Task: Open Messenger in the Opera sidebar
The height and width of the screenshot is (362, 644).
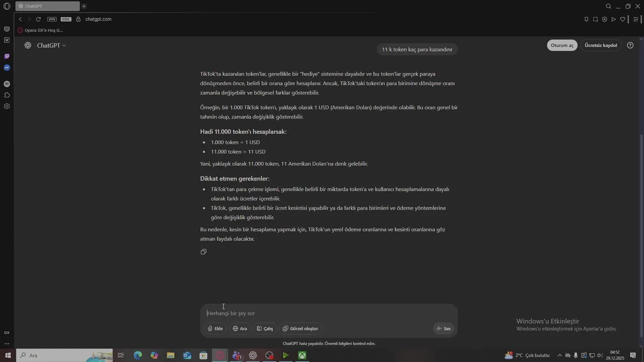Action: tap(7, 67)
